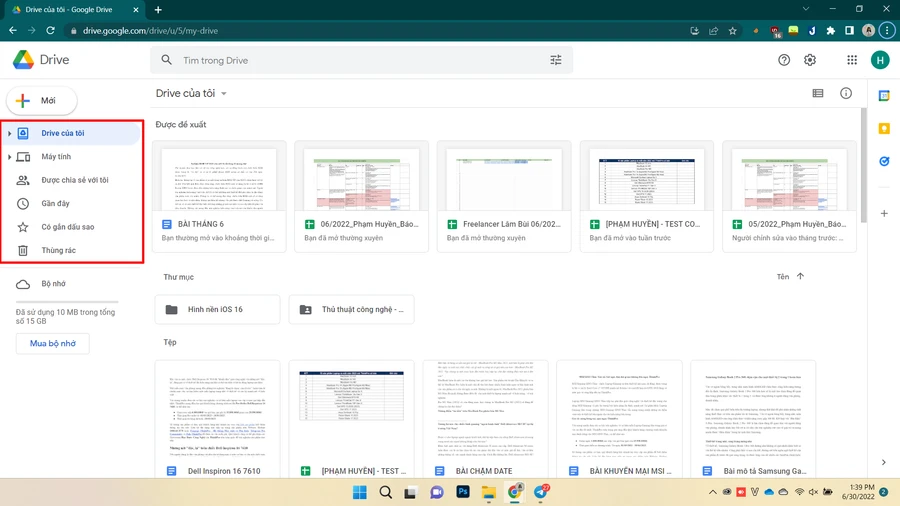900x506 pixels.
Task: Expand Drive của tôi tree arrow
Action: pyautogui.click(x=9, y=133)
